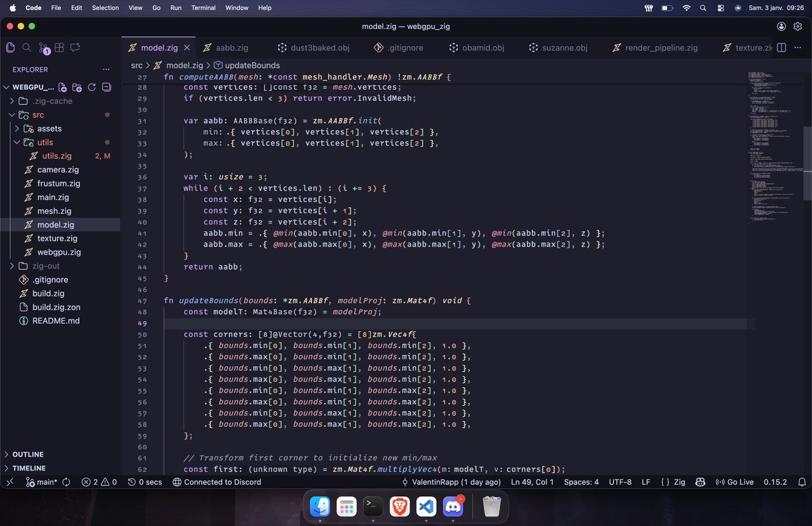Viewport: 812px width, 526px height.
Task: Open camera.zig in explorer
Action: coord(61,170)
